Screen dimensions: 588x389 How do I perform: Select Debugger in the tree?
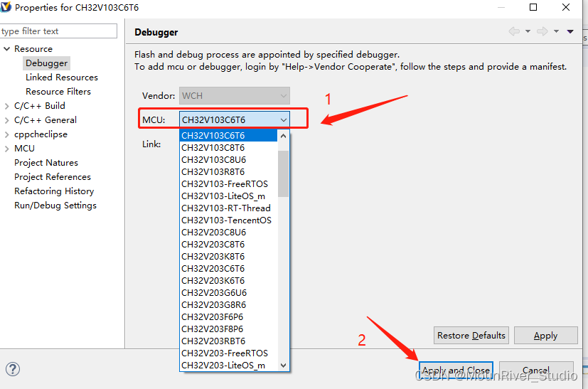tap(46, 63)
